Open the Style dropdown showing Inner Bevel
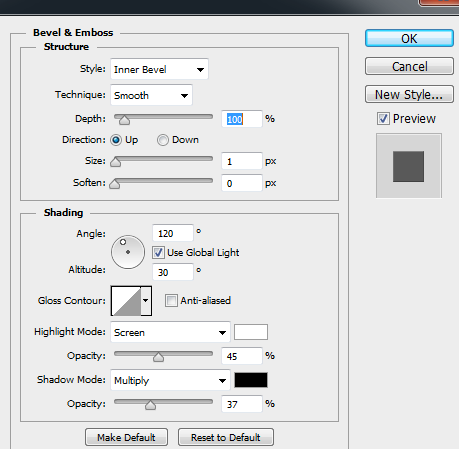 pyautogui.click(x=160, y=69)
